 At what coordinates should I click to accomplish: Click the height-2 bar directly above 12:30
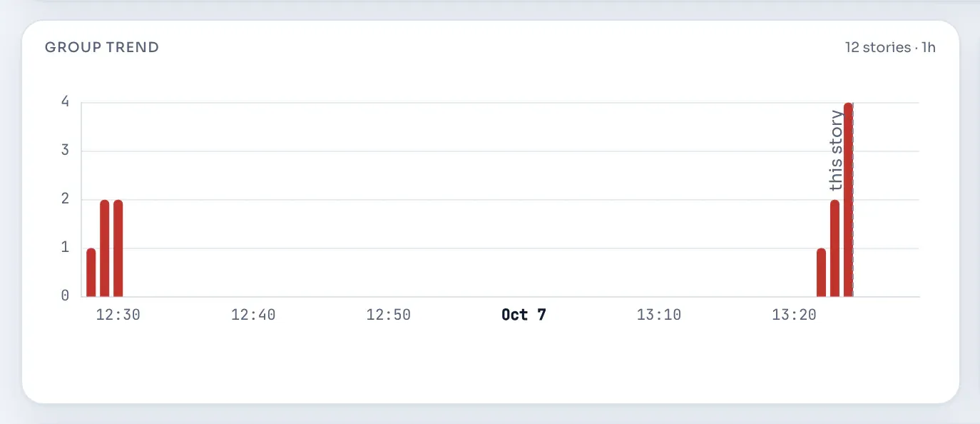tap(118, 248)
